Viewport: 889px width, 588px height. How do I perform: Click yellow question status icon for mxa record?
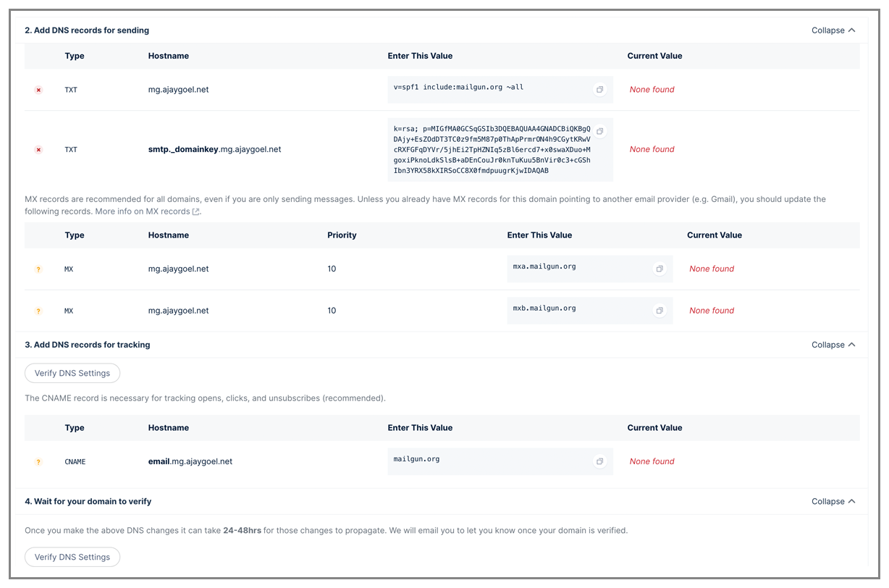(38, 269)
